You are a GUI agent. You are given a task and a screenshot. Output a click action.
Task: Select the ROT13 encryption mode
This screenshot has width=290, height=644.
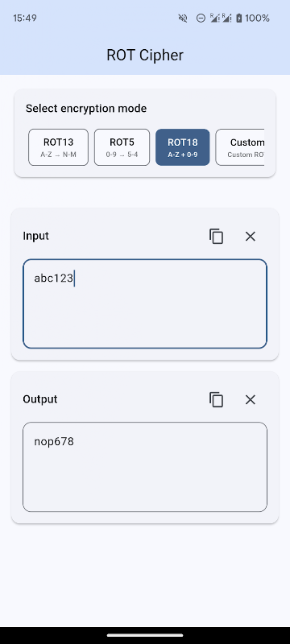click(58, 147)
